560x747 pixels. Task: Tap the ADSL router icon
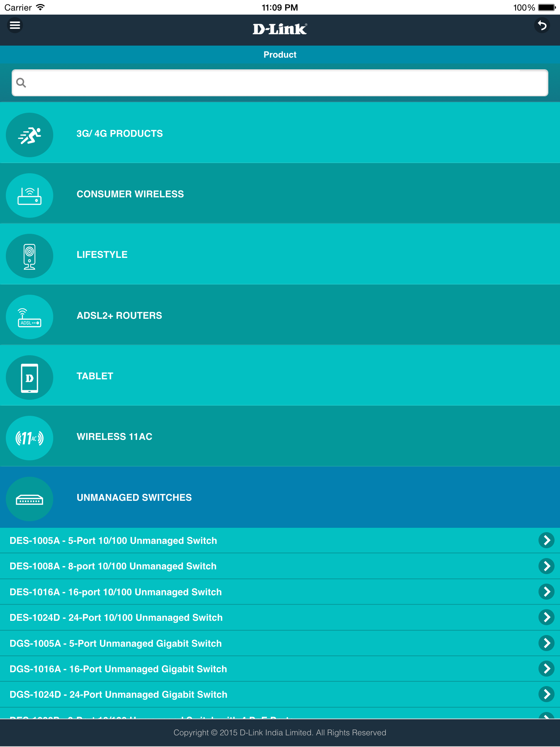click(30, 317)
